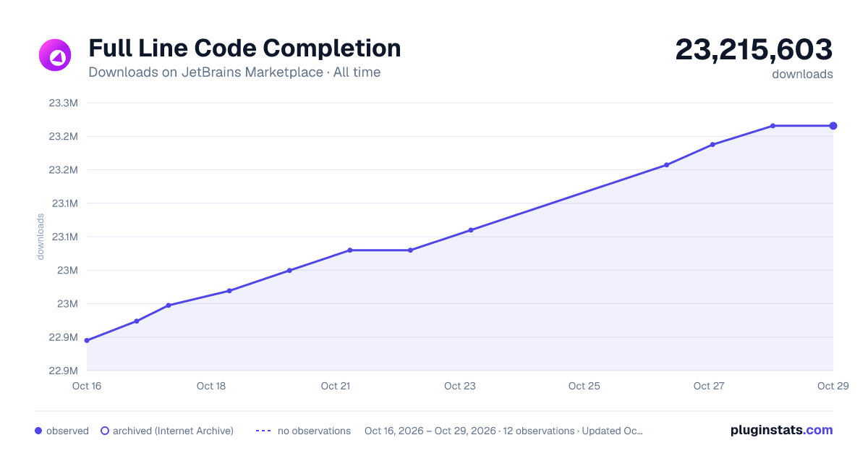The height and width of the screenshot is (456, 868).
Task: Click the Oct 27 x-axis label
Action: tap(709, 386)
